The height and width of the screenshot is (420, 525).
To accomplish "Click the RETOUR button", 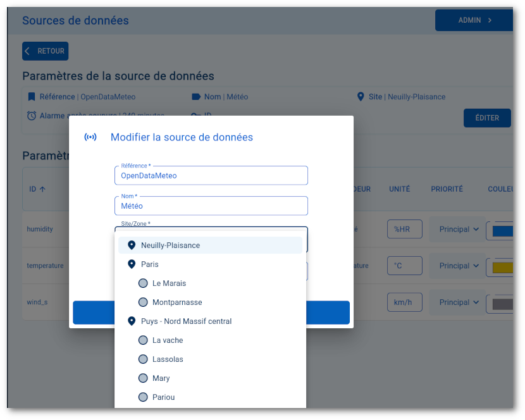I will tap(45, 51).
